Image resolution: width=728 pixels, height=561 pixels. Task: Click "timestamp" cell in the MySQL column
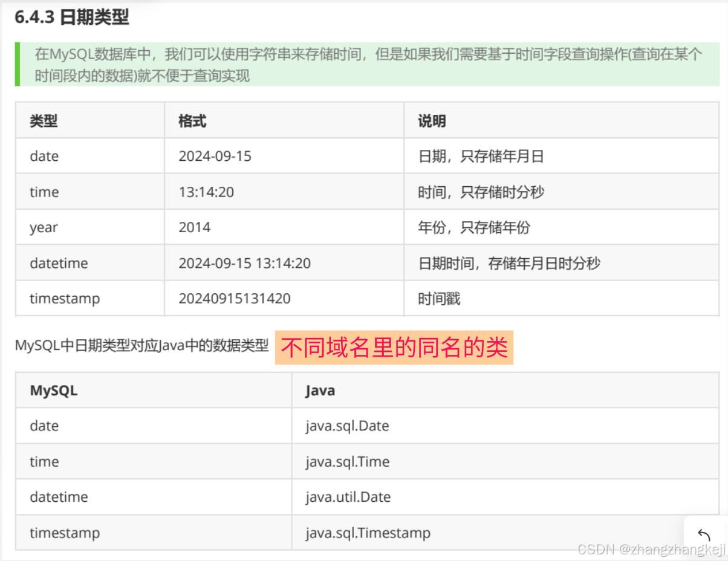point(154,533)
